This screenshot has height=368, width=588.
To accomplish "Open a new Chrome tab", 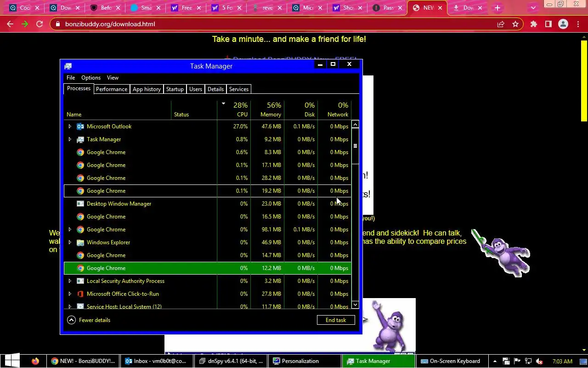I will point(497,8).
